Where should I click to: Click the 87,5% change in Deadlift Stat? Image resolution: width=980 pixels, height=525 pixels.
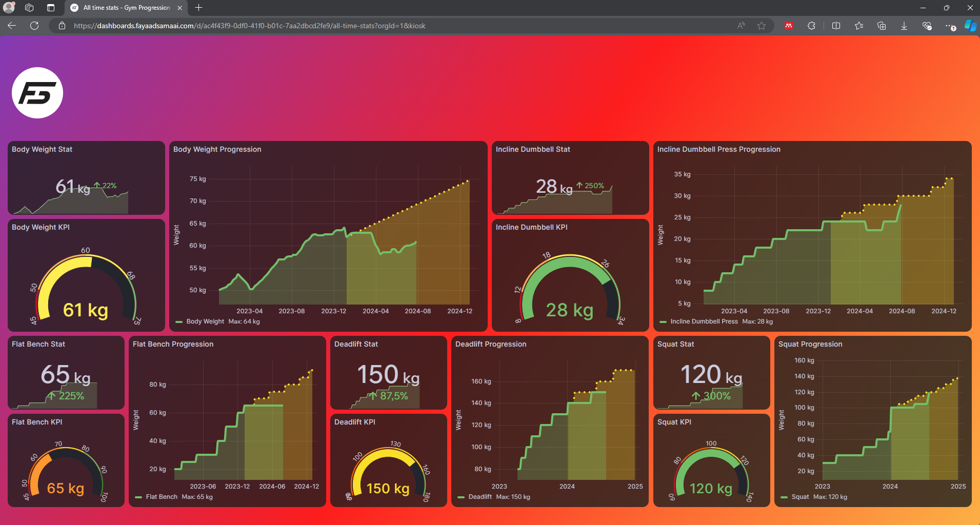(x=389, y=396)
